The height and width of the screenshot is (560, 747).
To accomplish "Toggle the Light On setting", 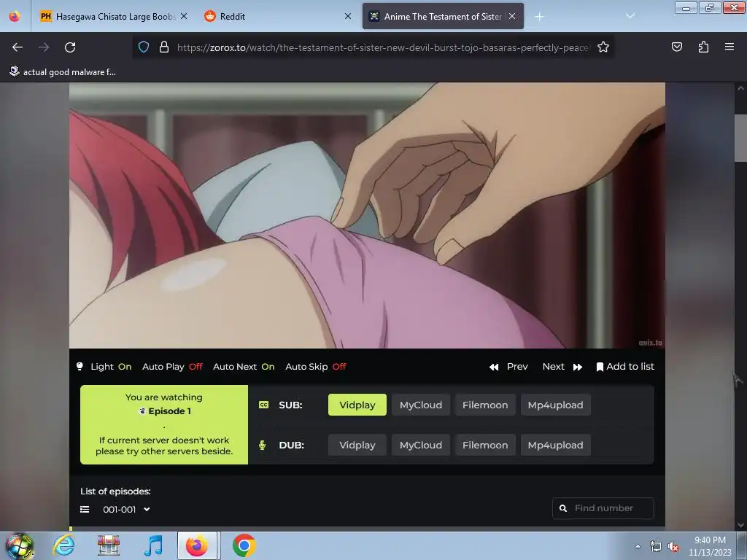I will click(x=104, y=367).
